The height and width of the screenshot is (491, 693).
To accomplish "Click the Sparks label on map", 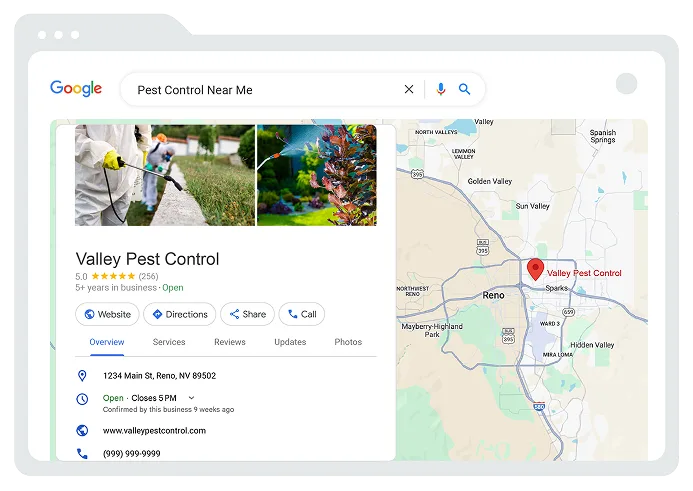I will point(556,288).
